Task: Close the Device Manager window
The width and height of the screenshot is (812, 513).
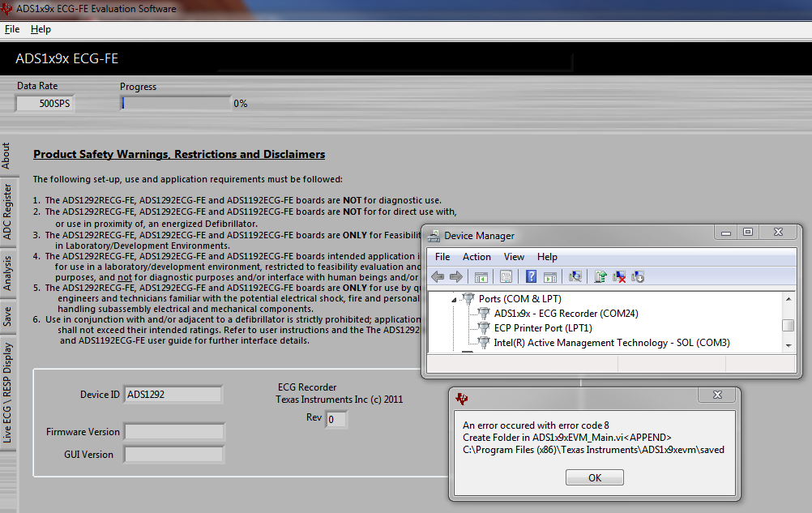Action: 778,232
